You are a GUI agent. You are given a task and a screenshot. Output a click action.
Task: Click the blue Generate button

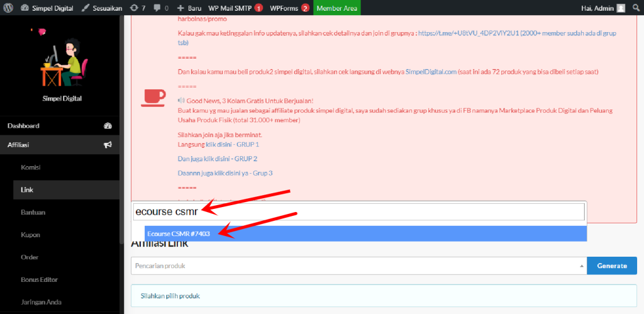click(612, 266)
